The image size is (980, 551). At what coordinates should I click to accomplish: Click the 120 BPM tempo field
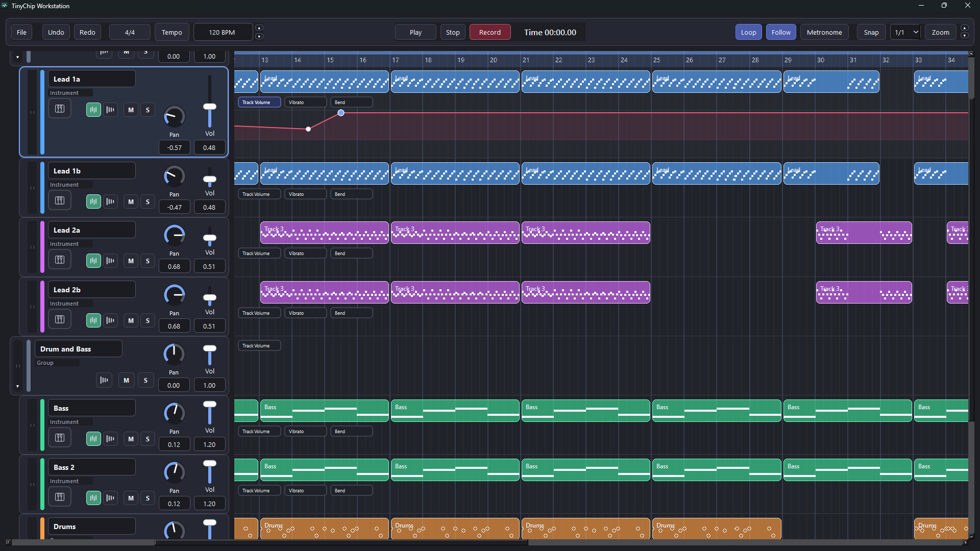(222, 32)
